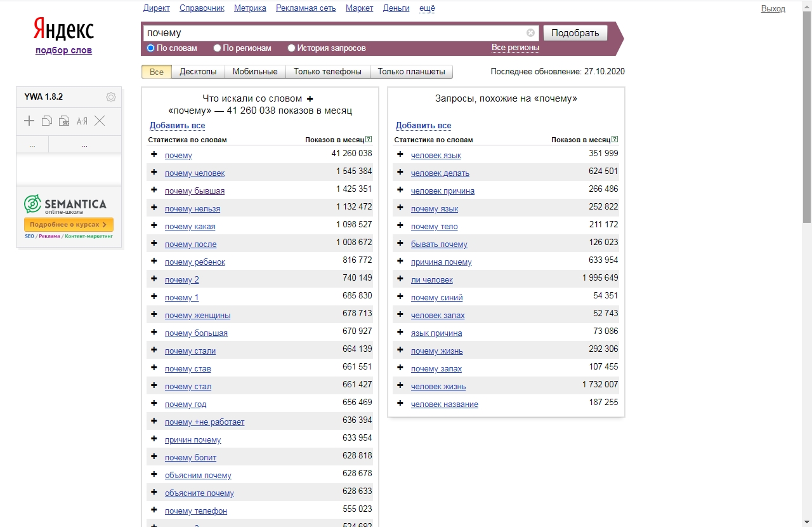
Task: Click the Semantica logo banner
Action: (x=65, y=204)
